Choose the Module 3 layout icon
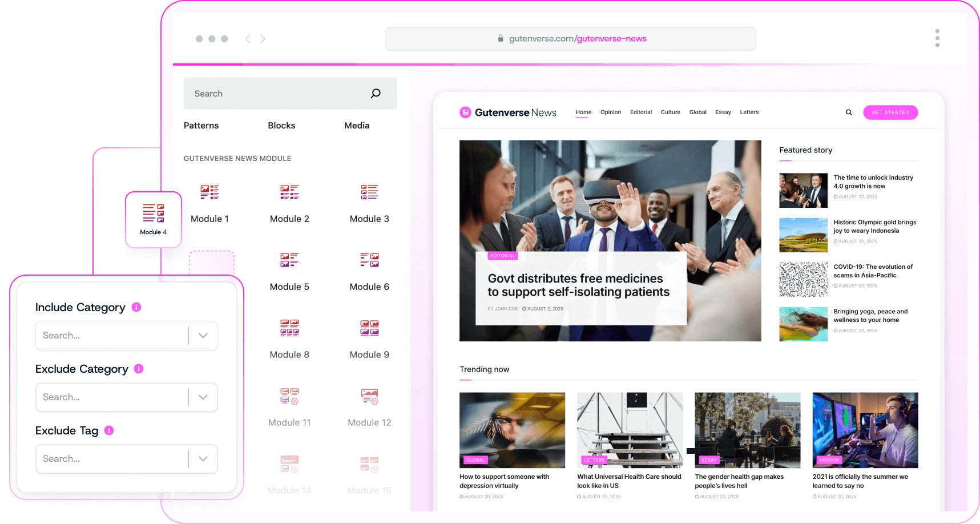 tap(369, 192)
